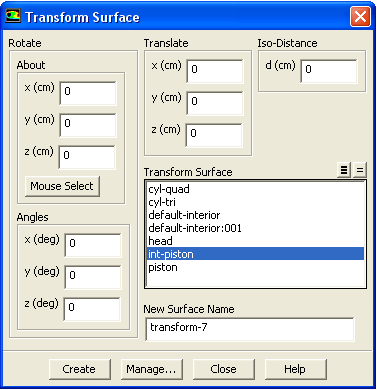Click the Angles z (deg) field

click(92, 309)
